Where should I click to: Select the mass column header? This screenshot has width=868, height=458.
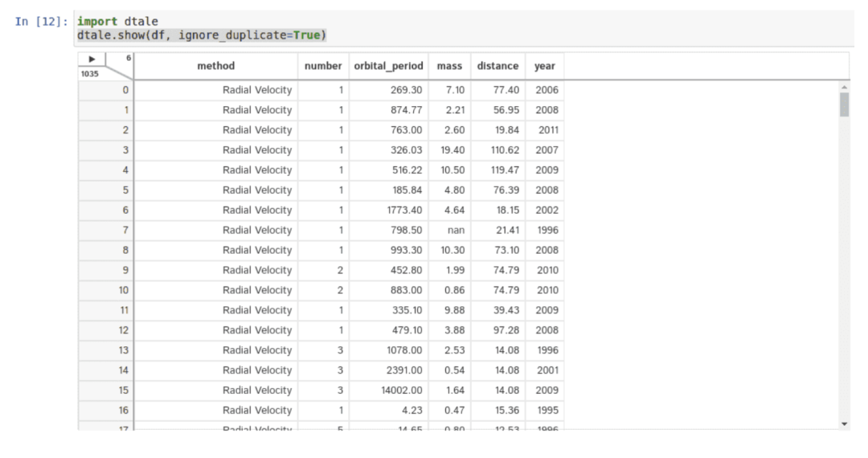[x=449, y=66]
